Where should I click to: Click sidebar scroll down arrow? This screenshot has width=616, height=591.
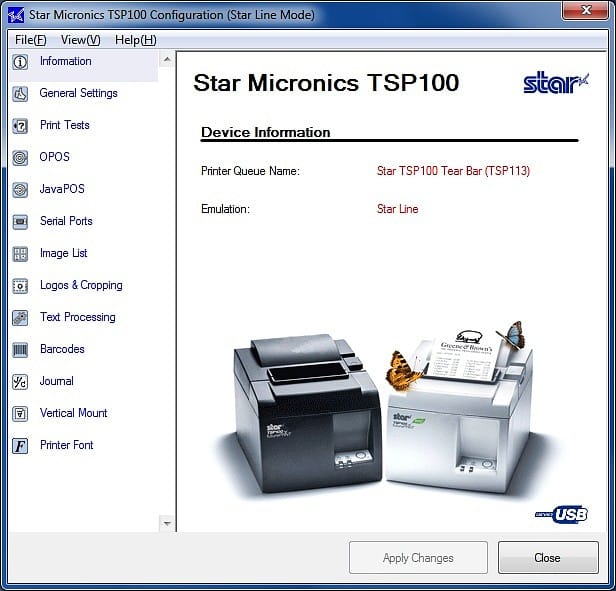(167, 523)
